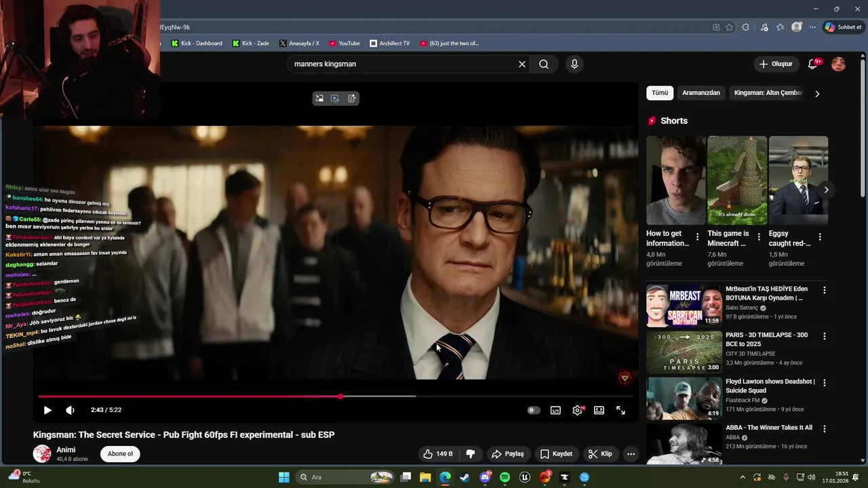Like the video with 149 B likes
The width and height of the screenshot is (868, 488).
437,454
